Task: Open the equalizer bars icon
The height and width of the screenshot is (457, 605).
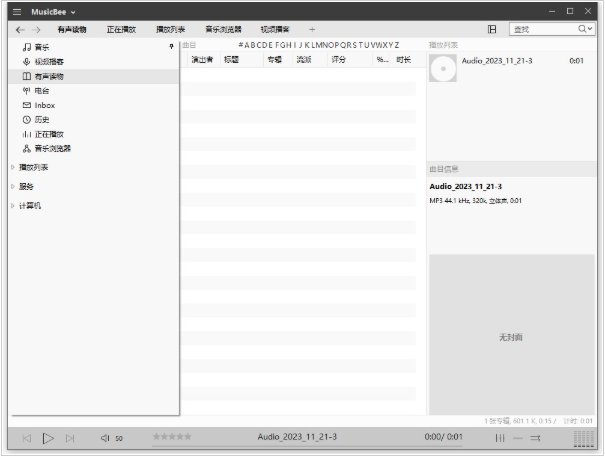Action: click(x=500, y=438)
